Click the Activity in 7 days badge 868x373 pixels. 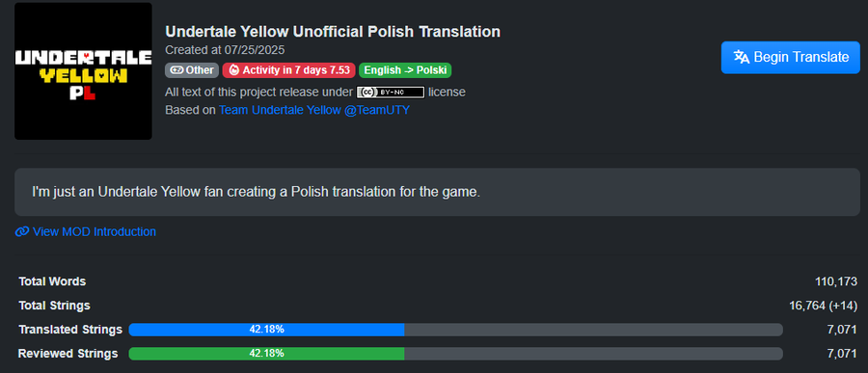pos(289,70)
